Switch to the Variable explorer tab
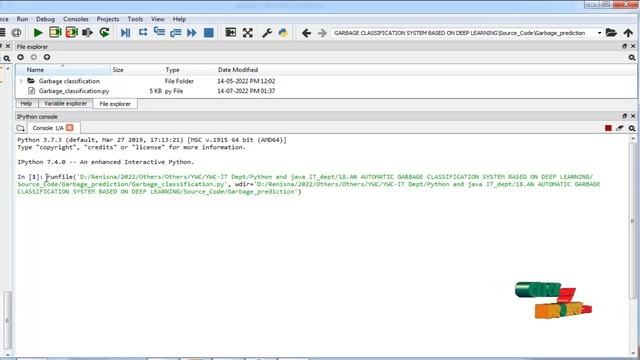640x360 pixels. click(x=66, y=104)
